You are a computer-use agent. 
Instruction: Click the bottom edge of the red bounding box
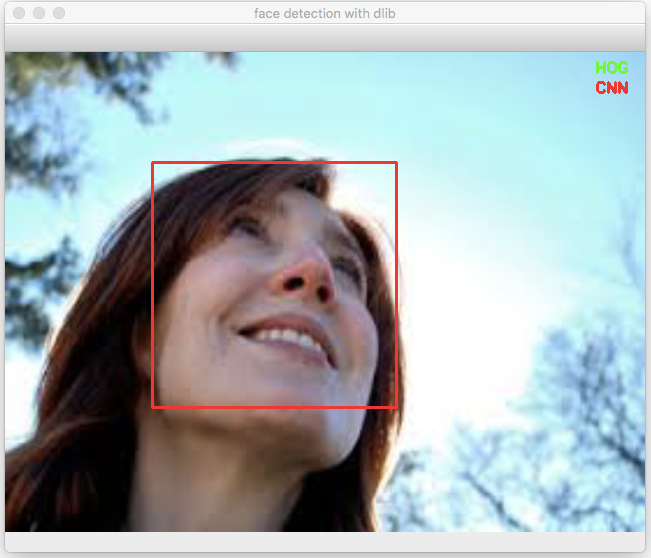coord(274,407)
